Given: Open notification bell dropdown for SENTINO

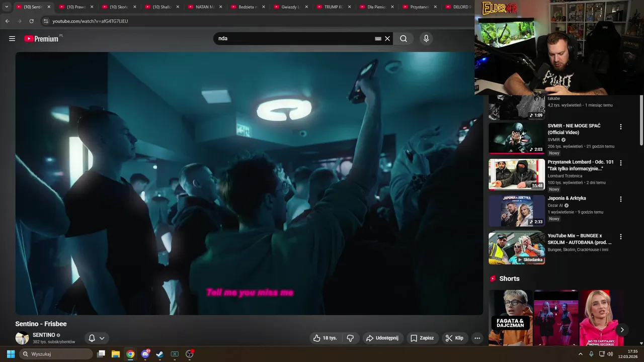Looking at the screenshot, I should pyautogui.click(x=97, y=338).
